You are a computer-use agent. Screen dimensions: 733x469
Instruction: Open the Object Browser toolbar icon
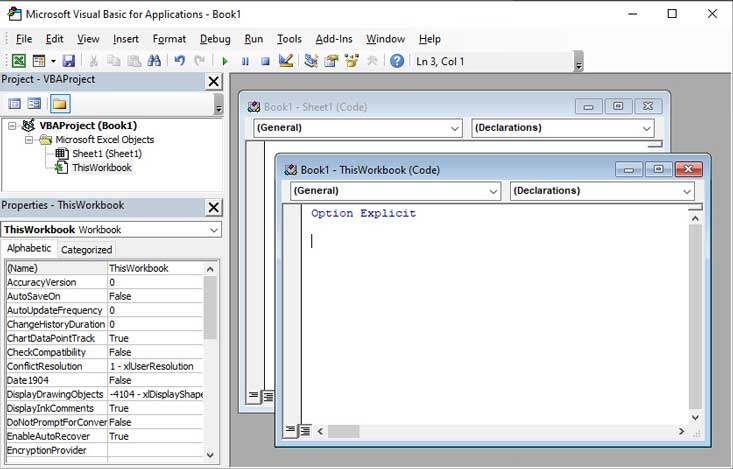(x=352, y=61)
